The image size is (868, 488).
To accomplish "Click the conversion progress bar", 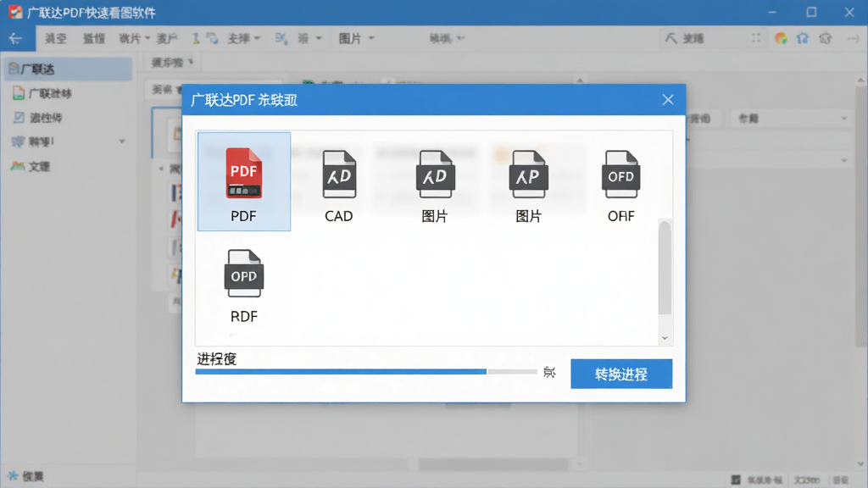I will [366, 372].
